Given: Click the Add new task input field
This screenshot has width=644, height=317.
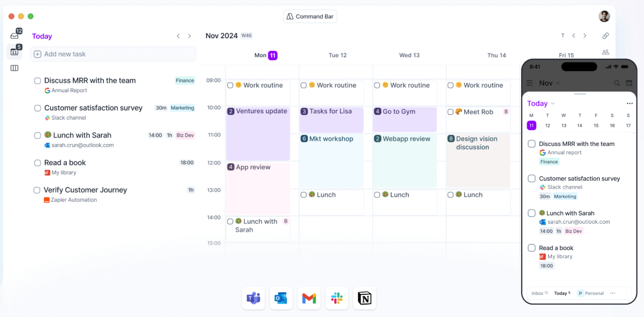Looking at the screenshot, I should point(113,54).
